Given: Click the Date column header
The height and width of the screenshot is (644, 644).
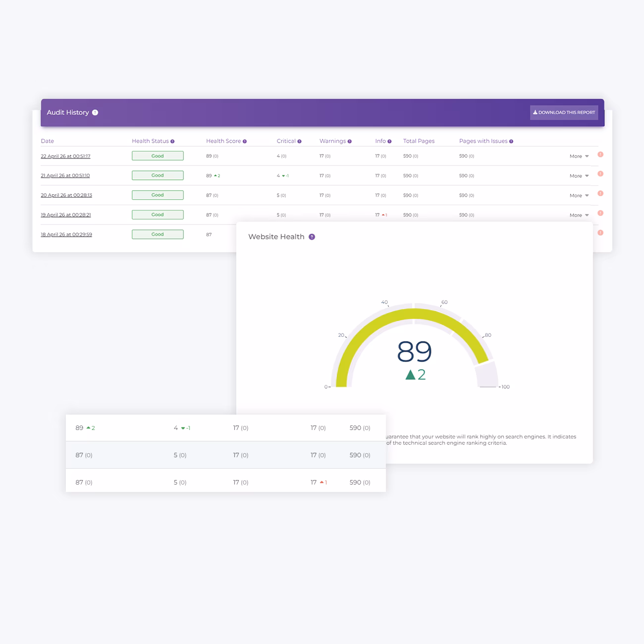Looking at the screenshot, I should pyautogui.click(x=48, y=141).
